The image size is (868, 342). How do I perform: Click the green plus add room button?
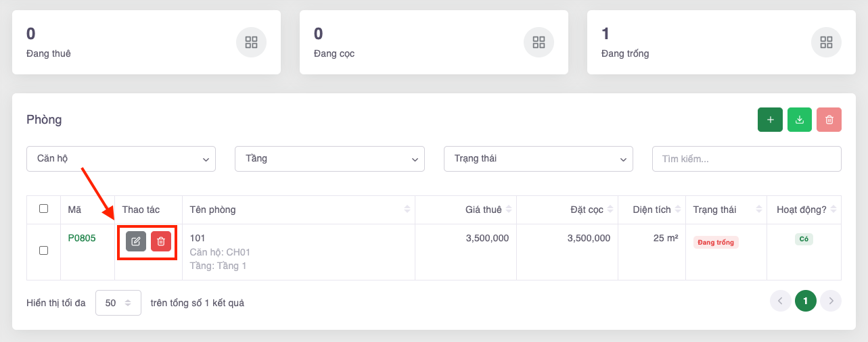point(770,120)
